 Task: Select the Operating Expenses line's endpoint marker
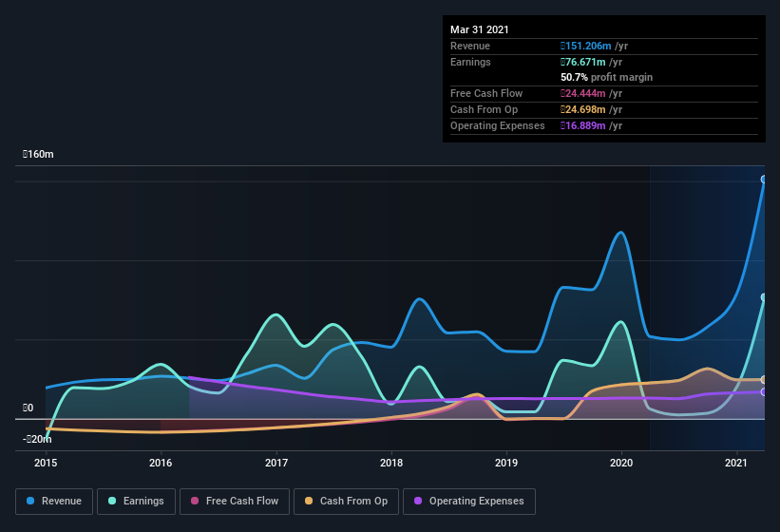(764, 391)
